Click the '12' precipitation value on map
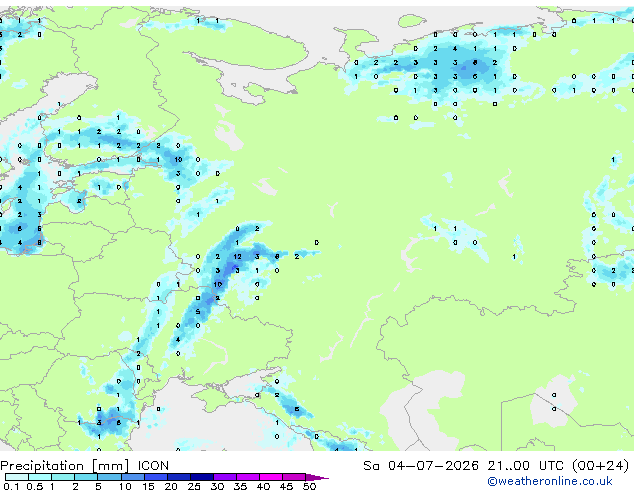This screenshot has width=634, height=490. [237, 256]
